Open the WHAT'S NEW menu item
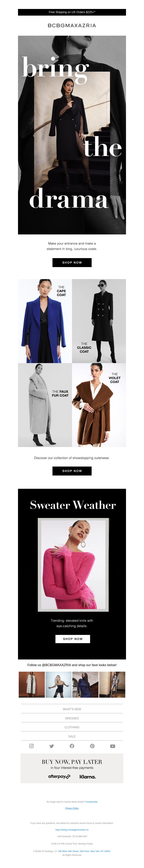Image resolution: width=144 pixels, height=868 pixels. click(x=72, y=709)
